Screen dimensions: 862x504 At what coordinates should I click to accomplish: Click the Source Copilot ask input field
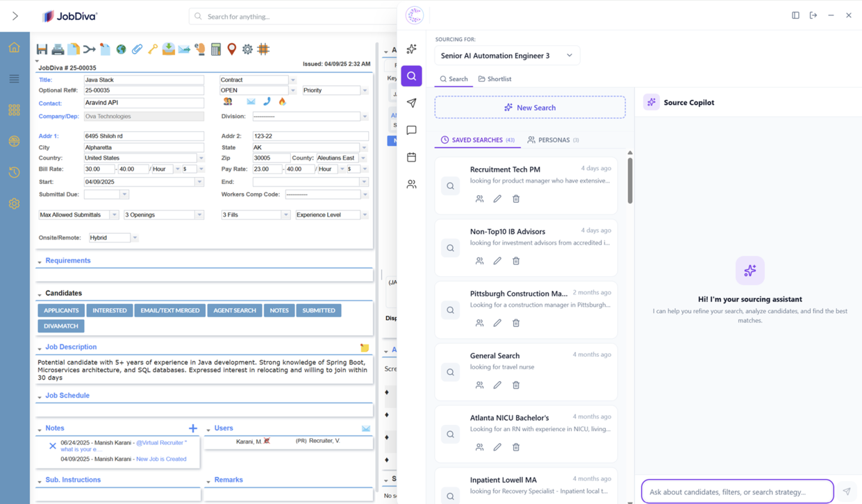(x=738, y=492)
